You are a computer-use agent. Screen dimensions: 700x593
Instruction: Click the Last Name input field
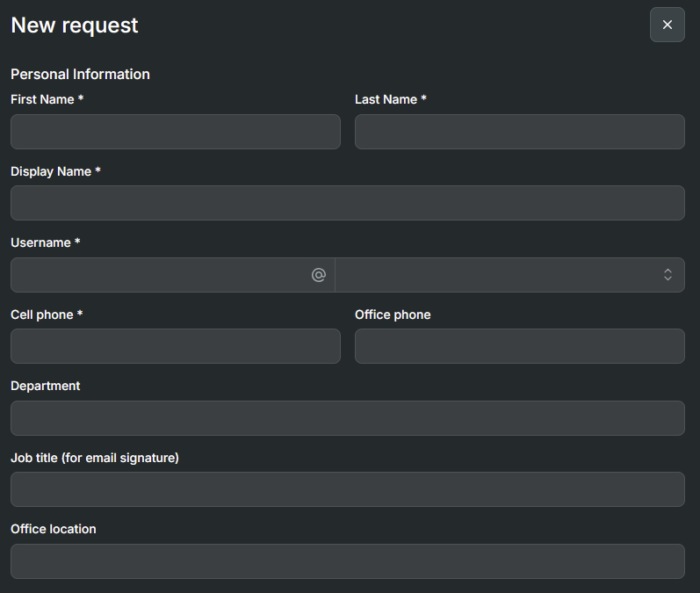[519, 132]
